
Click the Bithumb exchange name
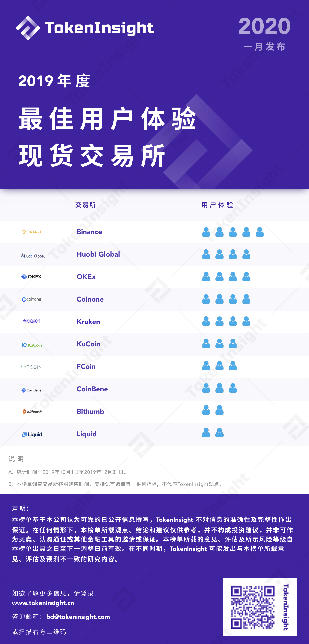90,411
